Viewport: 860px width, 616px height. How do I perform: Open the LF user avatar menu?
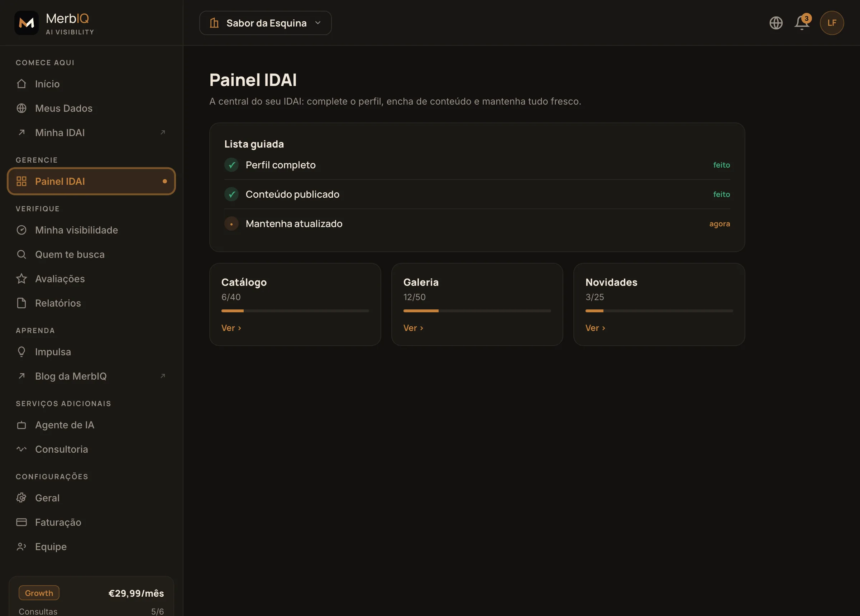(x=832, y=23)
